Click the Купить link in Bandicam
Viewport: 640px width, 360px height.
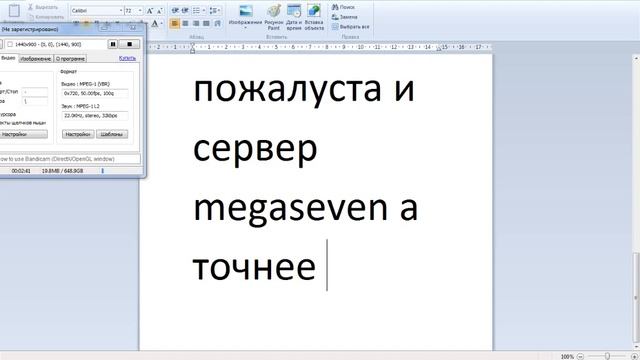127,58
